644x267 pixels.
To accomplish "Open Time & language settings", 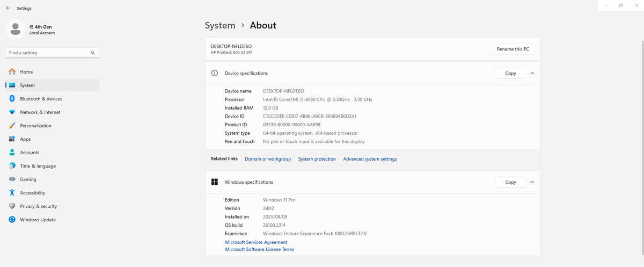I will pyautogui.click(x=38, y=166).
